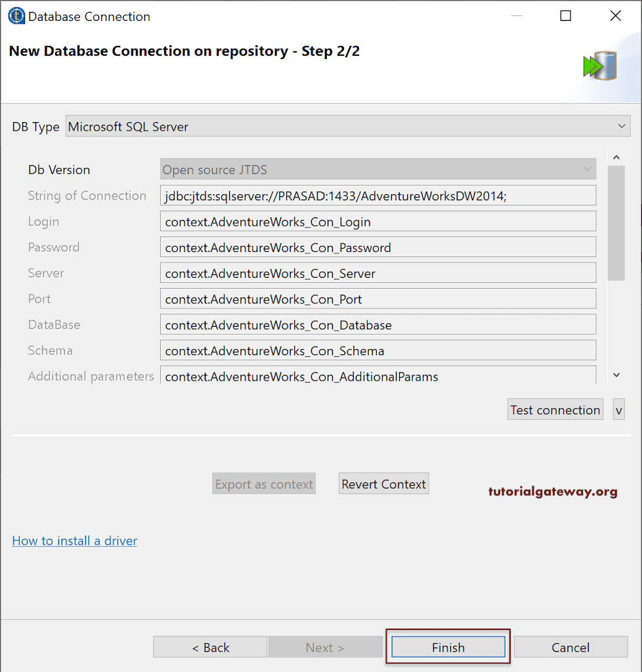The height and width of the screenshot is (672, 642).
Task: Open the Db Version combo box
Action: click(x=378, y=169)
